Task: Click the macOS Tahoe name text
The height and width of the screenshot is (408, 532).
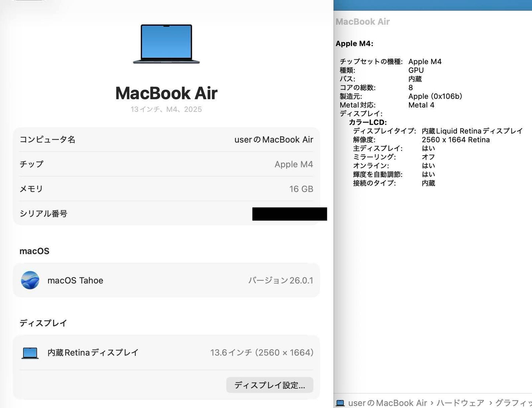Action: [75, 280]
